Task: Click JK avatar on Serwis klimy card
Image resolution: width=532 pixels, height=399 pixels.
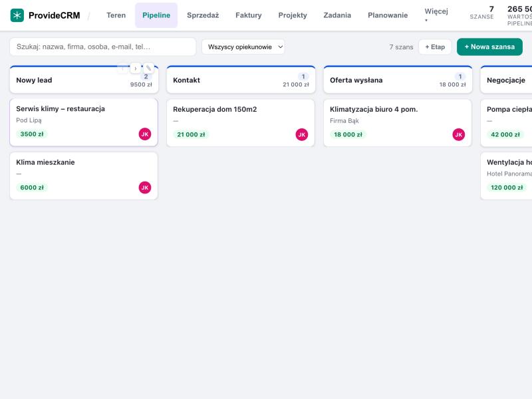Action: [145, 134]
